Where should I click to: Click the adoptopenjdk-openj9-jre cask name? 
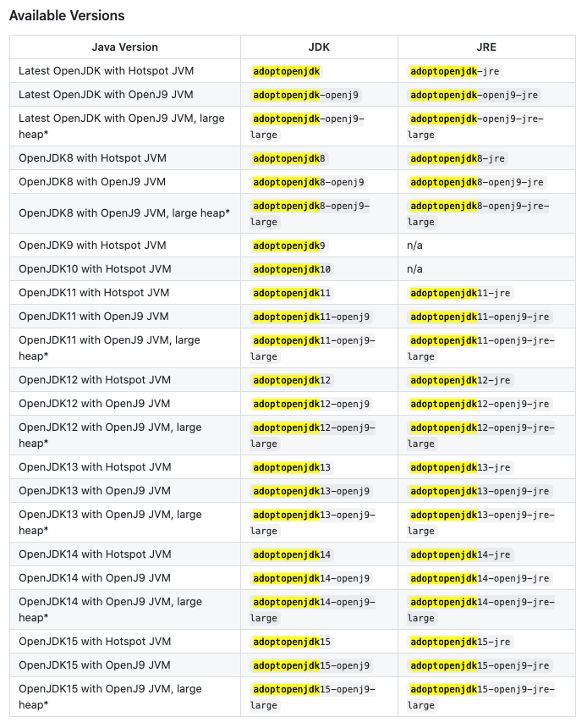click(x=475, y=95)
